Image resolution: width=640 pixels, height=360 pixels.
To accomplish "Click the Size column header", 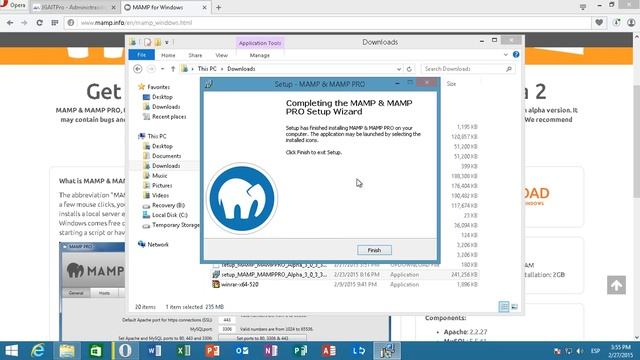I will click(x=451, y=84).
